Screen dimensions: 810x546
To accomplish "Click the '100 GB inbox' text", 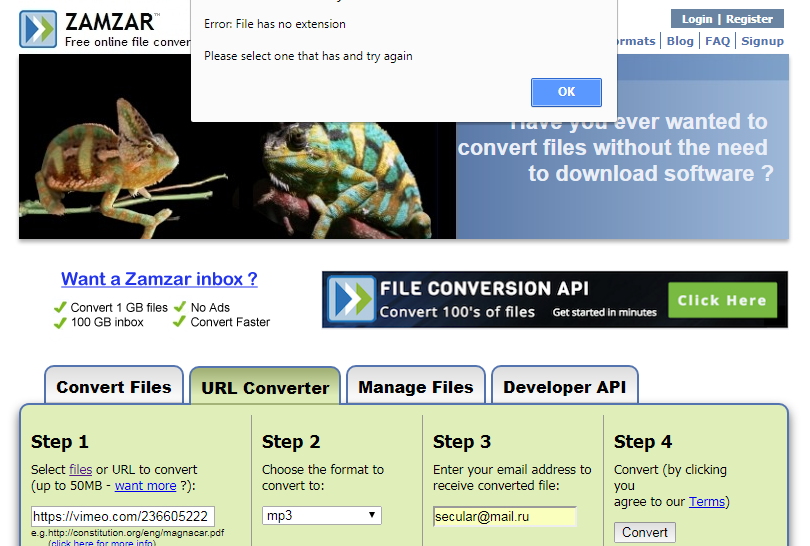I will click(107, 322).
